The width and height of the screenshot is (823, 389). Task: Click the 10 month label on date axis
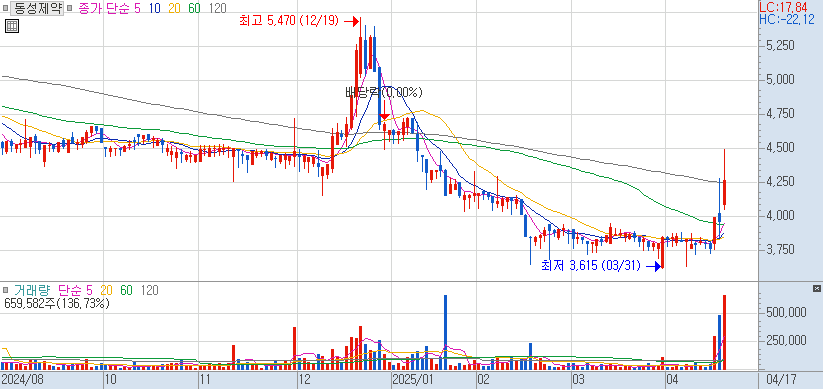point(110,379)
